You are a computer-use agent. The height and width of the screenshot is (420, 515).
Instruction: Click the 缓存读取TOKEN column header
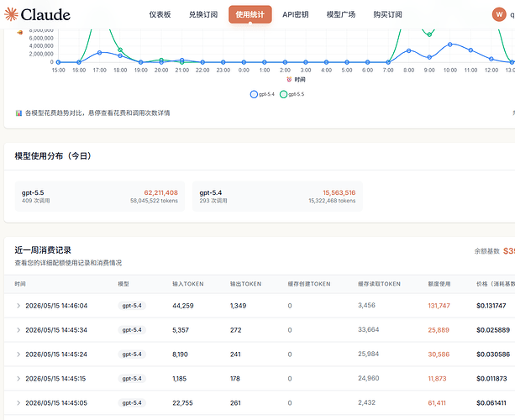(380, 284)
